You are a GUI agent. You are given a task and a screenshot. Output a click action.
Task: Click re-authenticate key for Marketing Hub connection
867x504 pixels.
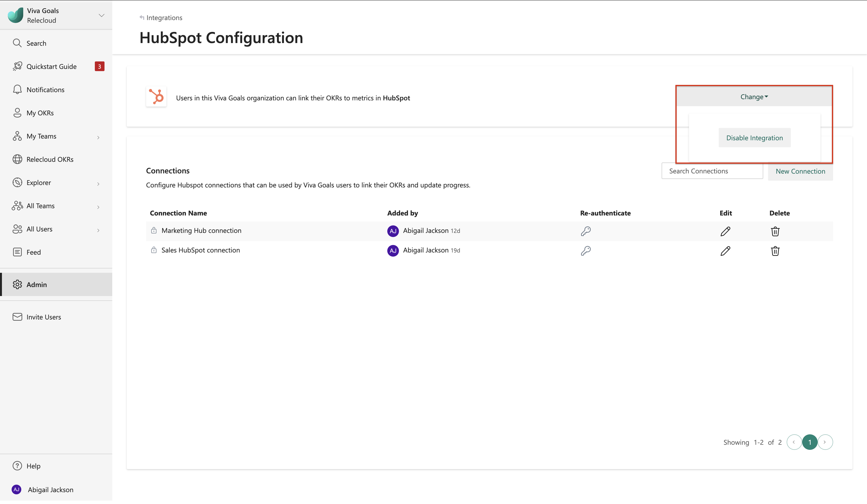click(x=586, y=231)
